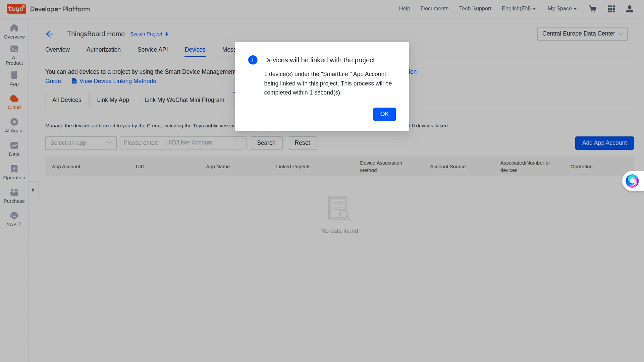Switch to the project Overview tab
The height and width of the screenshot is (362, 644).
[57, 50]
